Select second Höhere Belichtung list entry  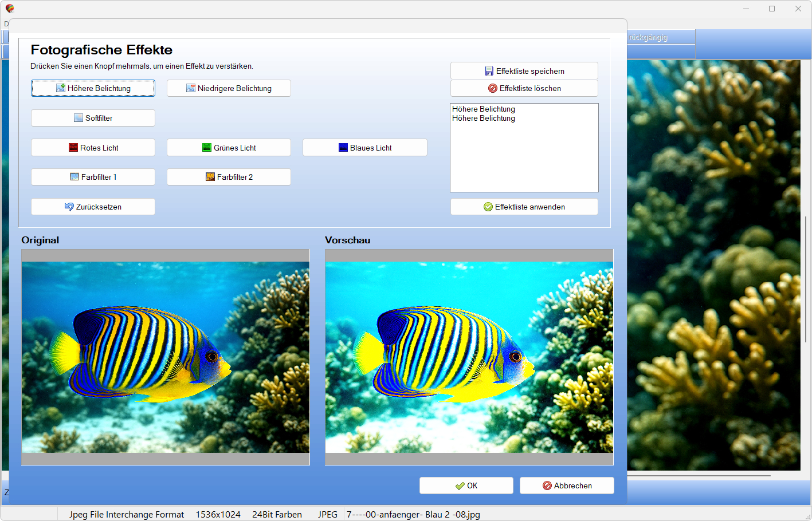(x=484, y=119)
